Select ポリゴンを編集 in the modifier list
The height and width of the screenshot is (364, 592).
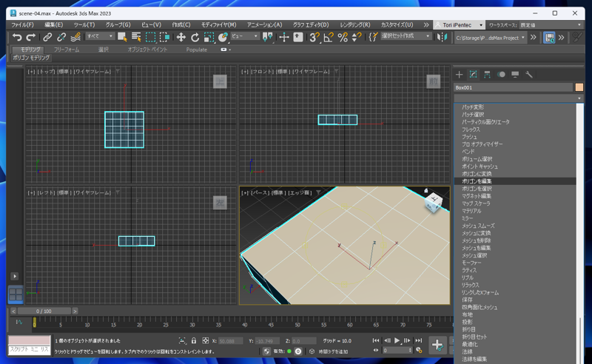pyautogui.click(x=515, y=181)
